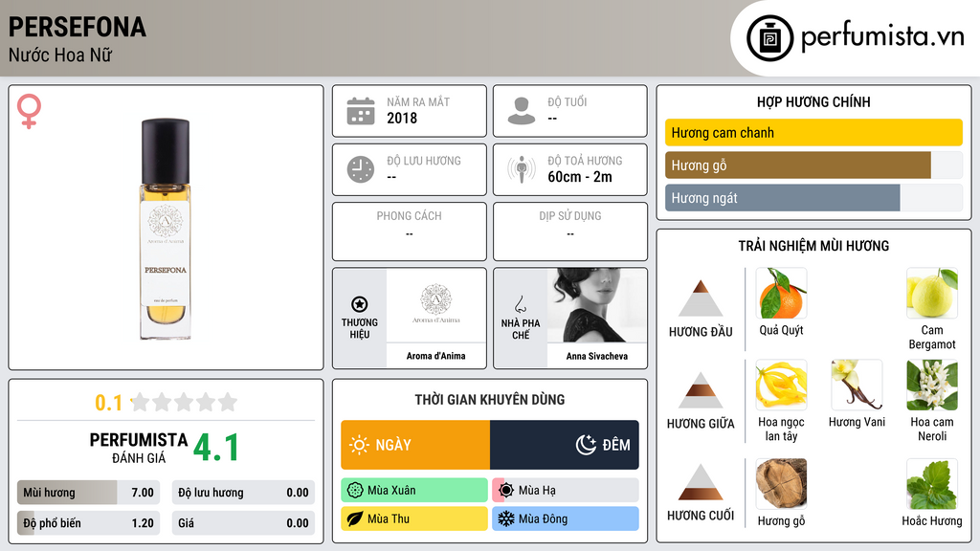Select the Đêm nighttime block
Image resolution: width=980 pixels, height=551 pixels.
pos(565,445)
